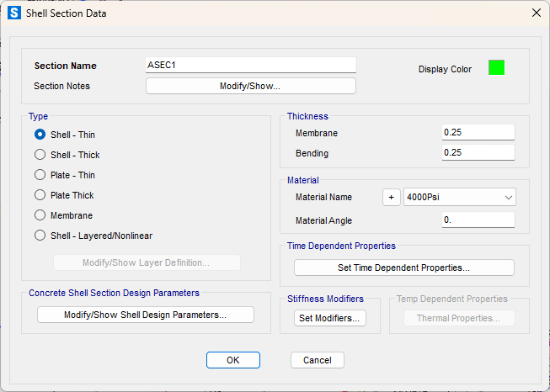Image resolution: width=550 pixels, height=392 pixels.
Task: Click the Material Angle input field
Action: (478, 220)
